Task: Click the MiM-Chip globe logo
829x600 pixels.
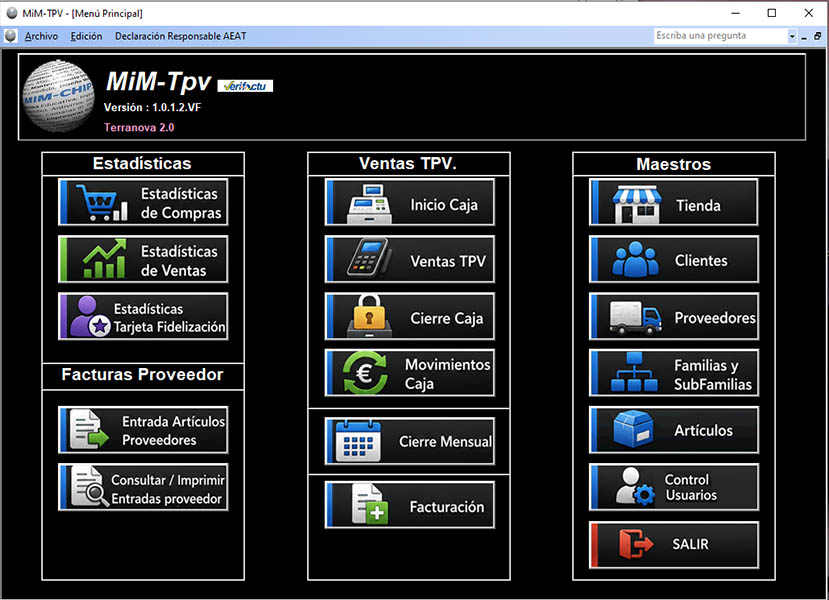Action: [x=59, y=96]
